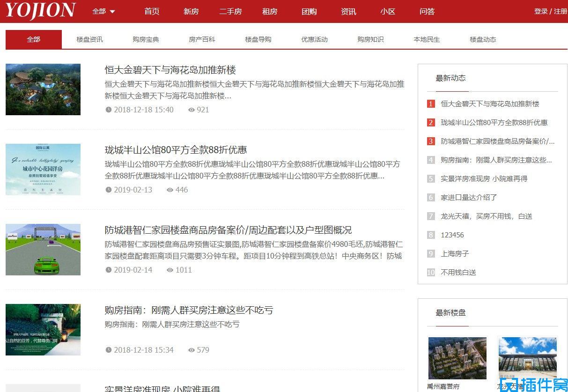Click the clock icon beside 2018-12-18 15:40

coord(109,110)
